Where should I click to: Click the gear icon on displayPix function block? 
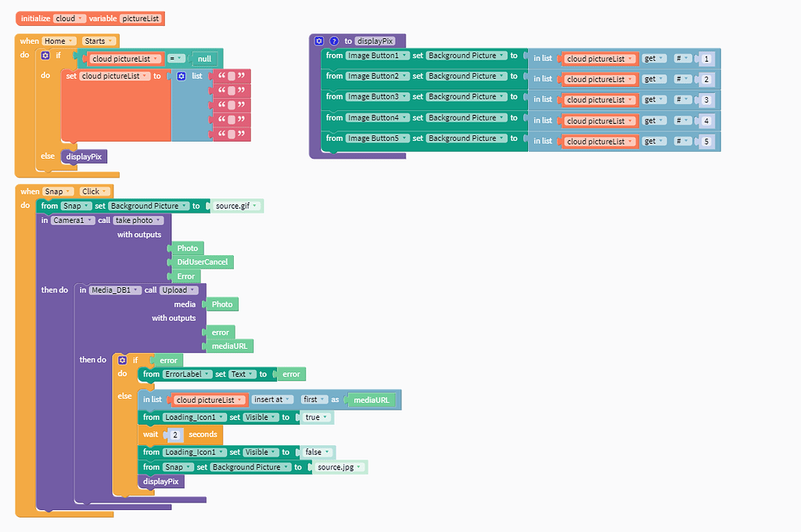(x=319, y=41)
